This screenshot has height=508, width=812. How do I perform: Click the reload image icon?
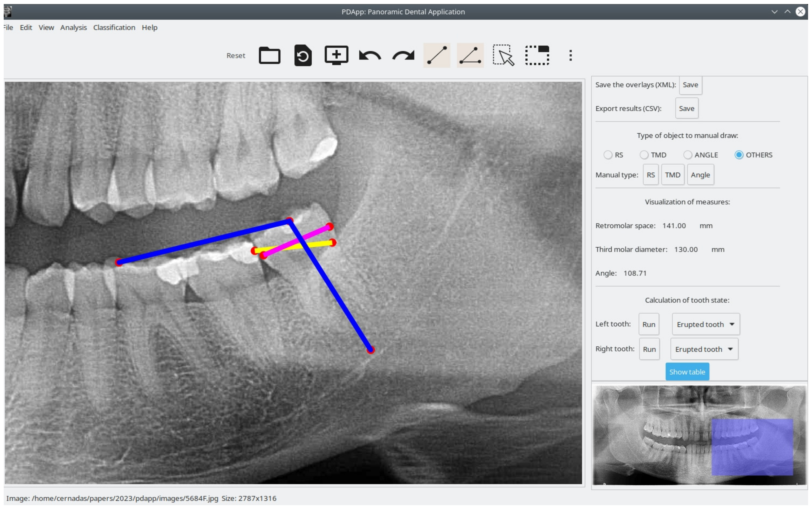click(303, 55)
